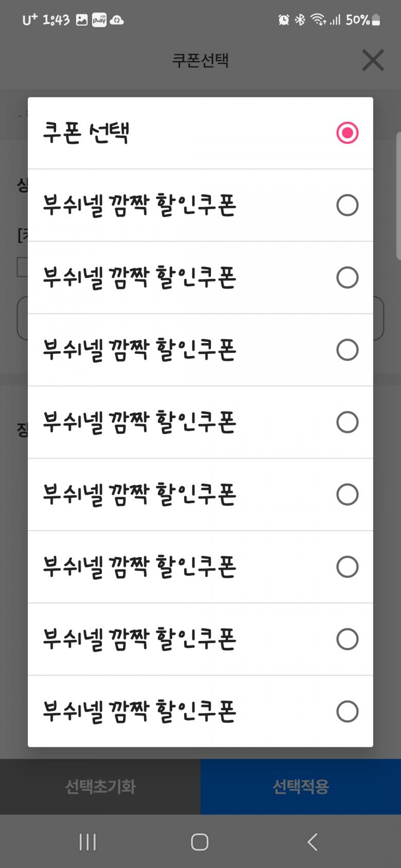Open the recent apps navigation icon

tap(87, 842)
